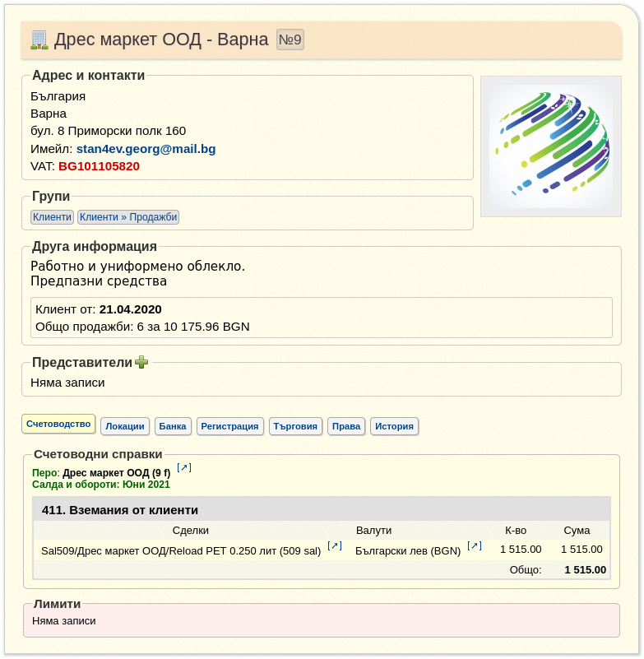Switch to the Банка tab
This screenshot has height=659, width=644.
tap(173, 426)
